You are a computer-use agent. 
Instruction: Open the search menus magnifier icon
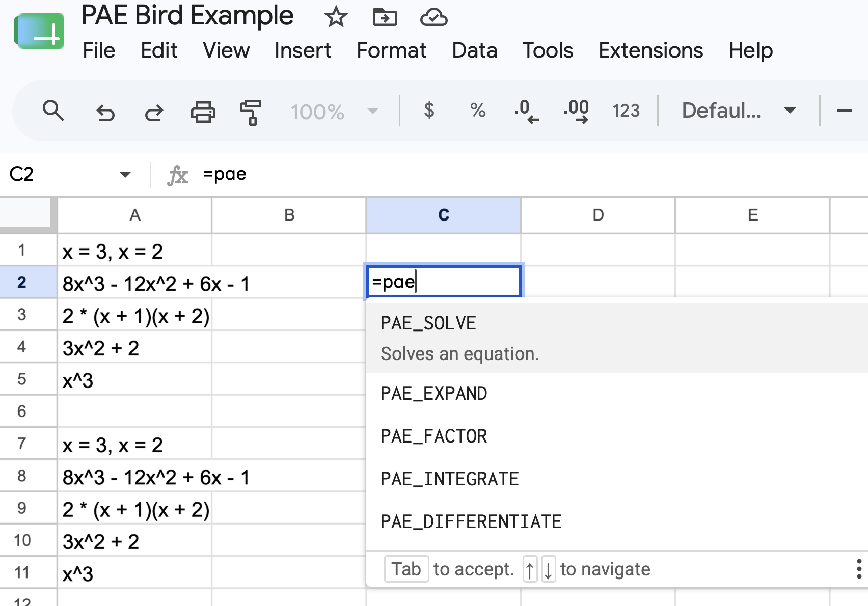[53, 111]
